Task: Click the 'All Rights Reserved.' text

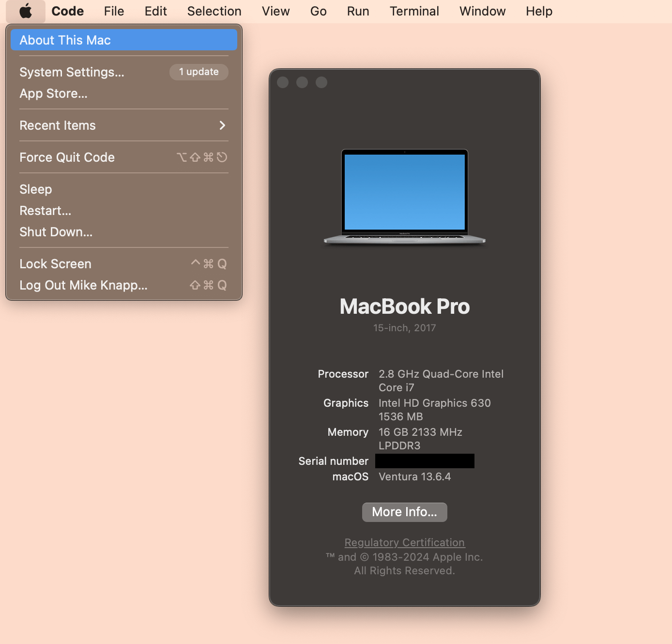Action: pyautogui.click(x=405, y=571)
